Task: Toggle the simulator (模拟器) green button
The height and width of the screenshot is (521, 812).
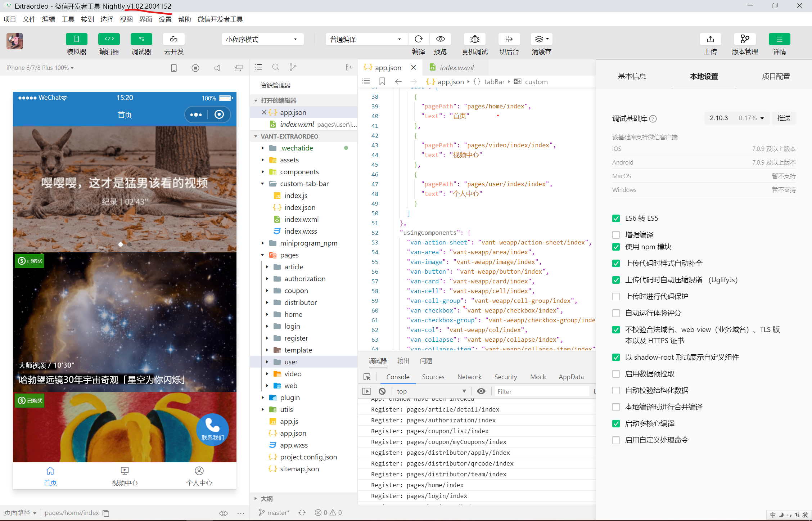Action: pyautogui.click(x=76, y=39)
